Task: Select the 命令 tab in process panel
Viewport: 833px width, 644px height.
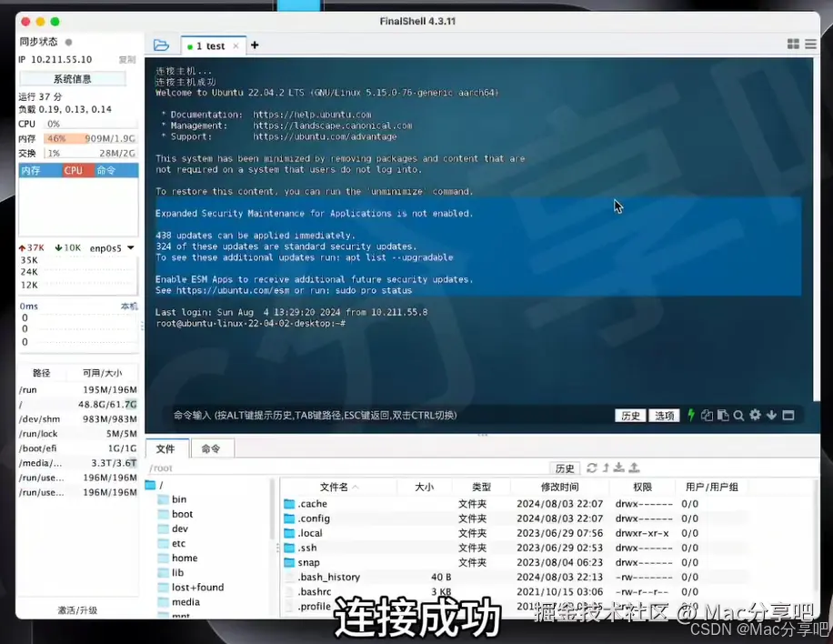Action: (117, 170)
